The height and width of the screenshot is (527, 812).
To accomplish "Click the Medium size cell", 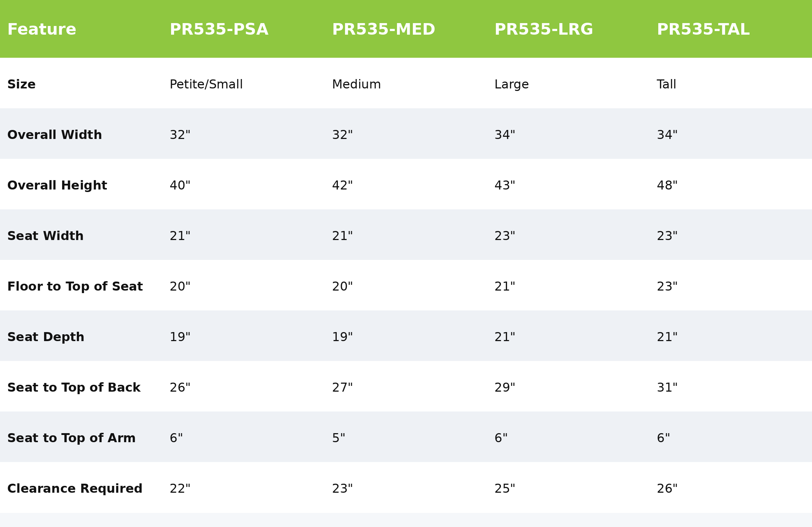I will tap(356, 85).
